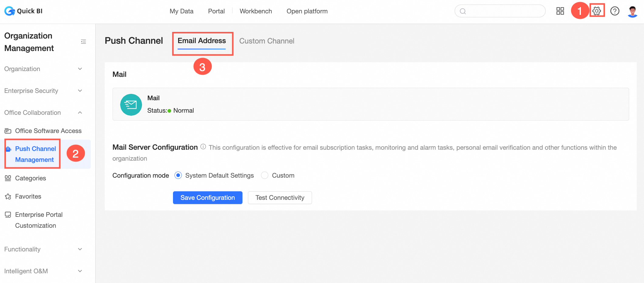This screenshot has height=283, width=644.
Task: Click the Quick BI logo icon
Action: [x=10, y=11]
